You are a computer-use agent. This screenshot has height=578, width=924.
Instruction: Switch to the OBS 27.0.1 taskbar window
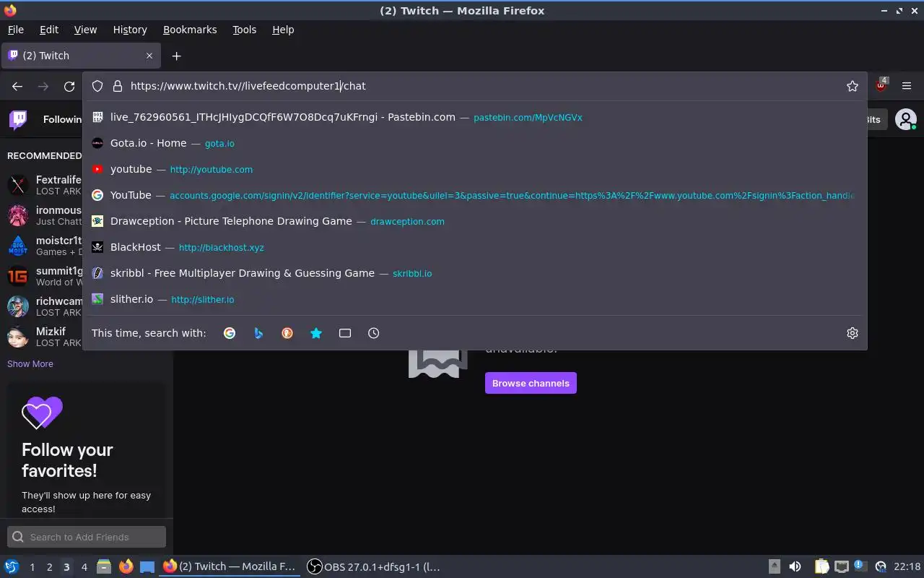(x=374, y=567)
